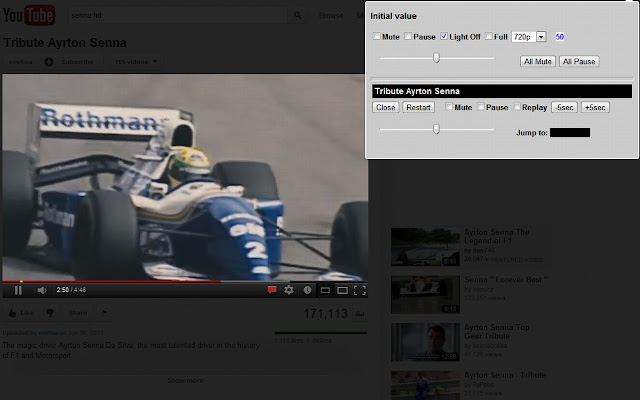Click the +5sec button
This screenshot has height=400, width=640.
[x=595, y=107]
